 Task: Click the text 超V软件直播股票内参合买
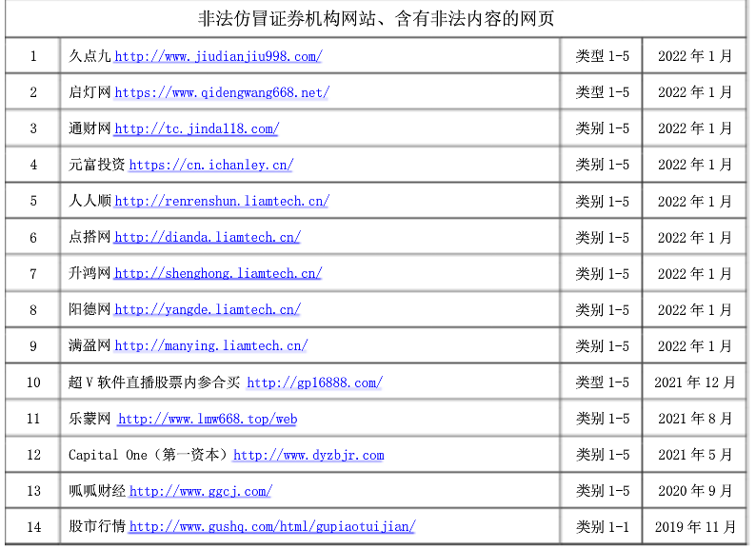coord(154,382)
